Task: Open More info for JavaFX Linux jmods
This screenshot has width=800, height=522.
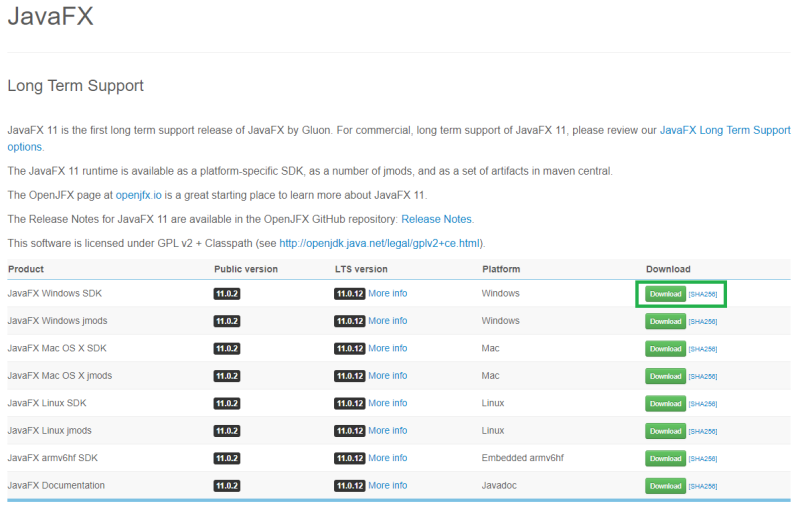Action: pyautogui.click(x=388, y=431)
